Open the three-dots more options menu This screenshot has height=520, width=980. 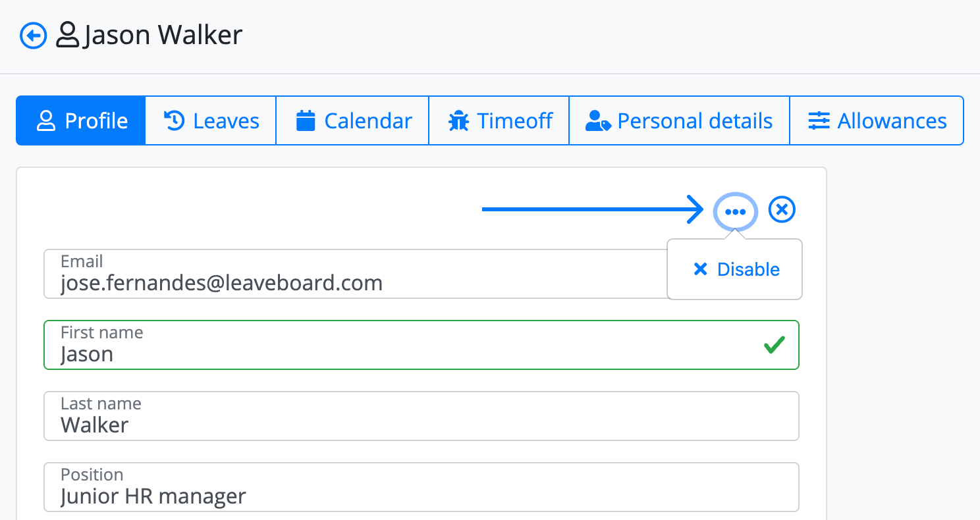tap(735, 211)
